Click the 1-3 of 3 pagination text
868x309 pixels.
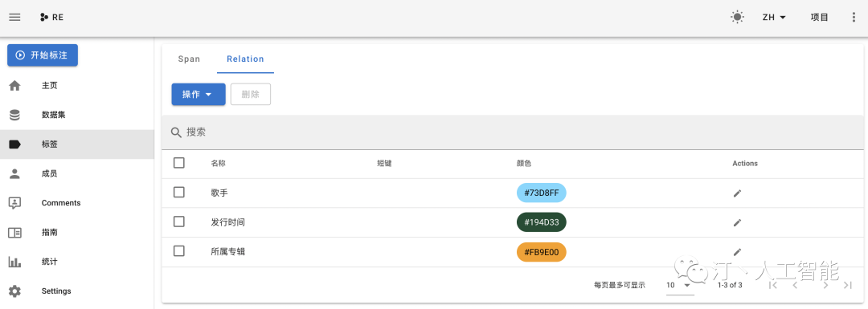pos(730,285)
